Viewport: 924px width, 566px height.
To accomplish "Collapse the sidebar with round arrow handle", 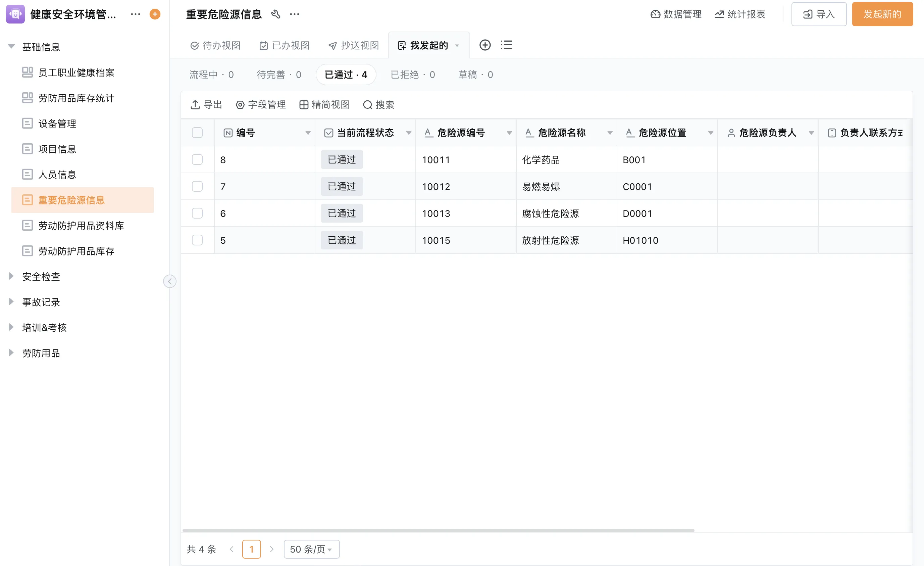I will tap(169, 282).
